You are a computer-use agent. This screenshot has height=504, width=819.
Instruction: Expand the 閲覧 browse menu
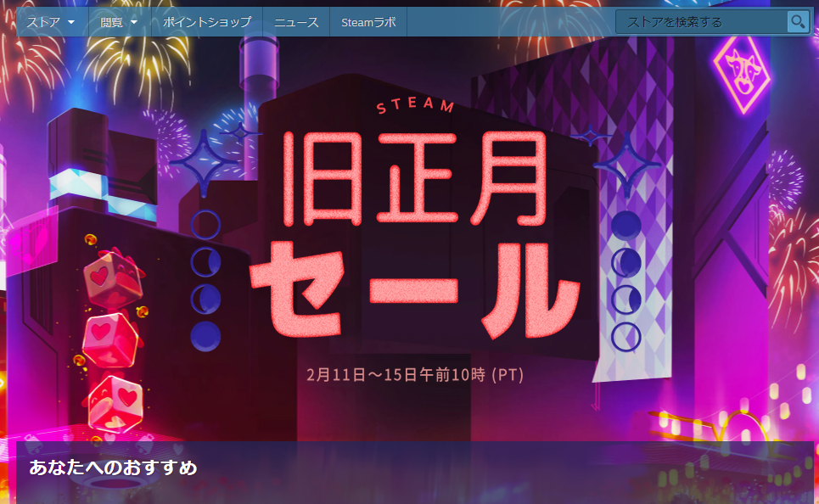coord(119,22)
